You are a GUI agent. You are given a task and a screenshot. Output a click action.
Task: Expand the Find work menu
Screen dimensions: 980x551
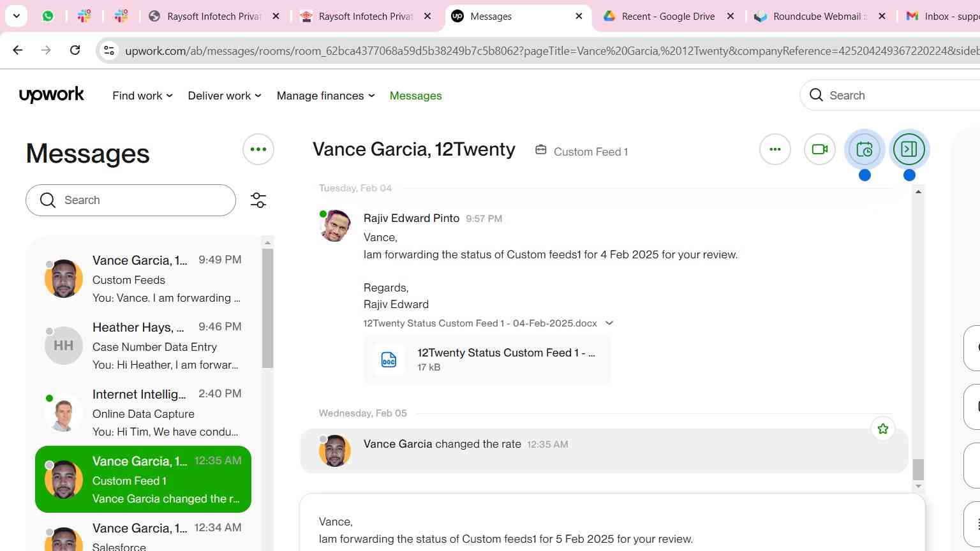142,96
